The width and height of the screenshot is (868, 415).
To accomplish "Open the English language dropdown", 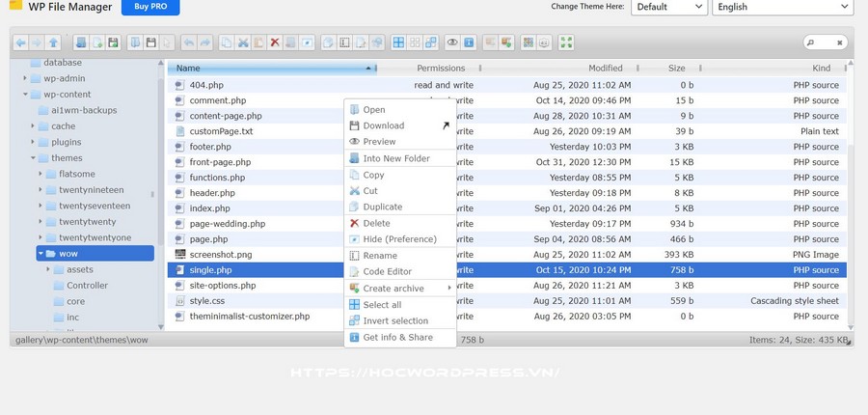I will (781, 7).
